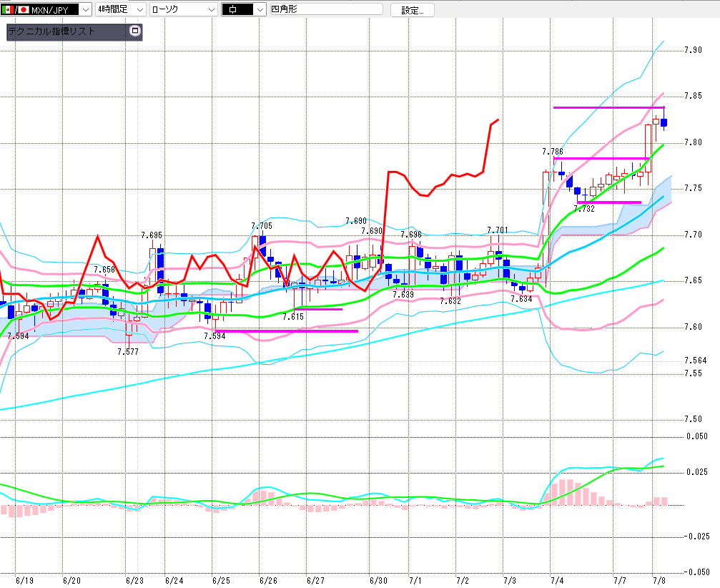The image size is (720, 588).
Task: Click the 6/24 date axis label
Action: click(174, 581)
